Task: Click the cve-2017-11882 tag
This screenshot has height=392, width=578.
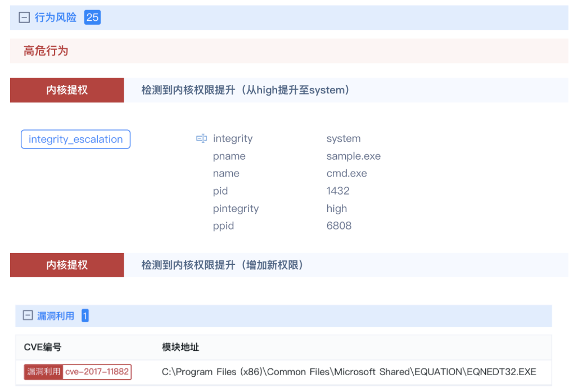Action: pyautogui.click(x=97, y=372)
